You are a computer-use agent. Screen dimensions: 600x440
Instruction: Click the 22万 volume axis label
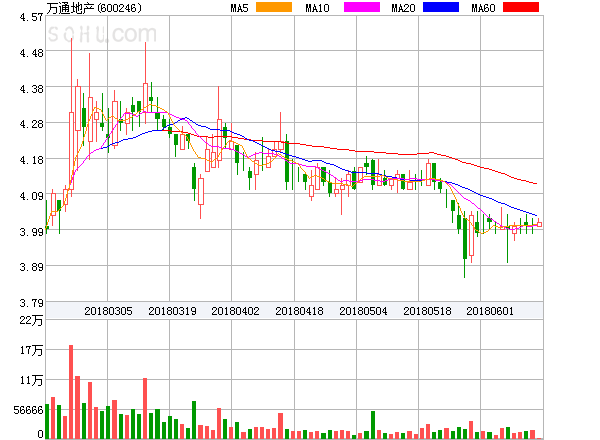31,320
